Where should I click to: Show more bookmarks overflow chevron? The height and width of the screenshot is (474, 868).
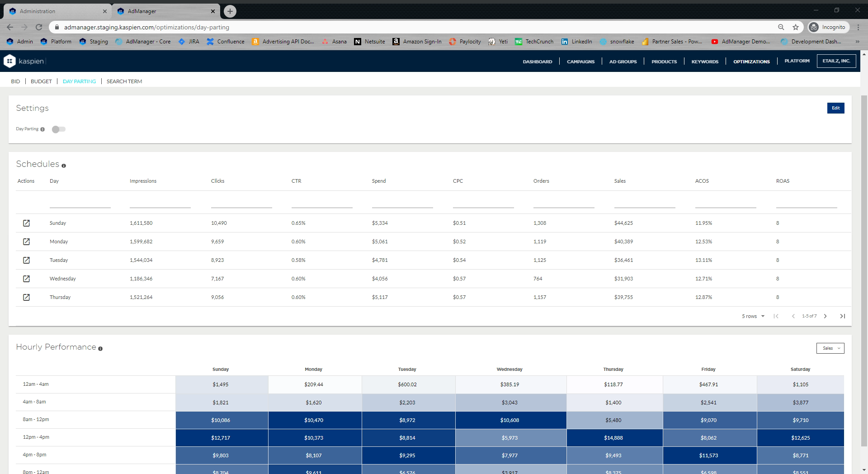[857, 42]
